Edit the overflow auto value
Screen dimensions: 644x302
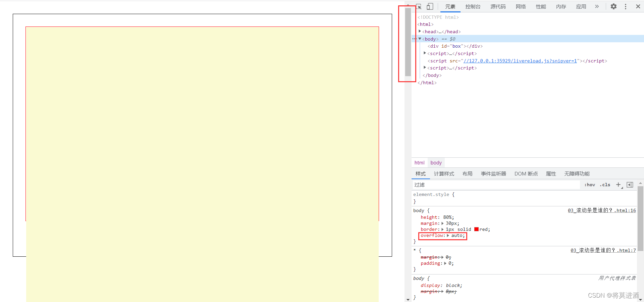(x=457, y=235)
